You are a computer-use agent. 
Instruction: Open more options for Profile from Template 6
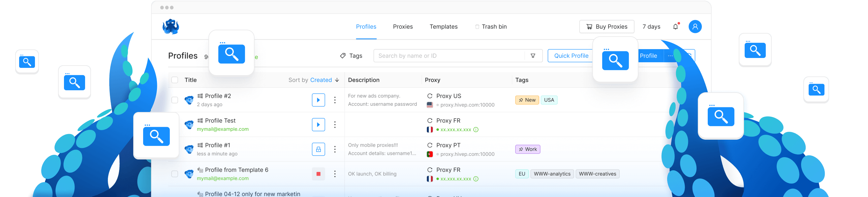(x=335, y=174)
